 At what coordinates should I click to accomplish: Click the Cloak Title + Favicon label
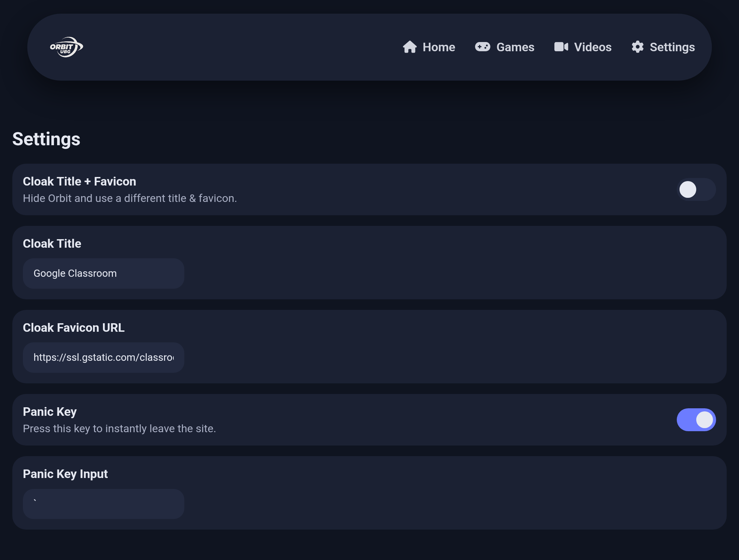pyautogui.click(x=79, y=181)
